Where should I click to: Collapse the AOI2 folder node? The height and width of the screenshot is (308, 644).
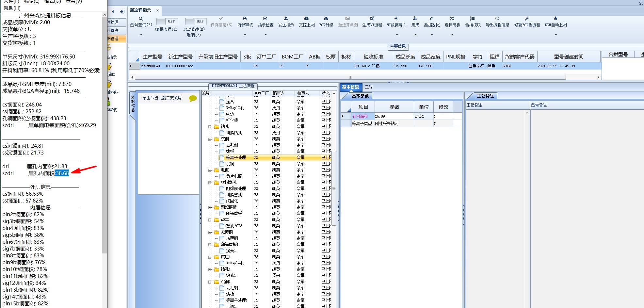pos(210,220)
